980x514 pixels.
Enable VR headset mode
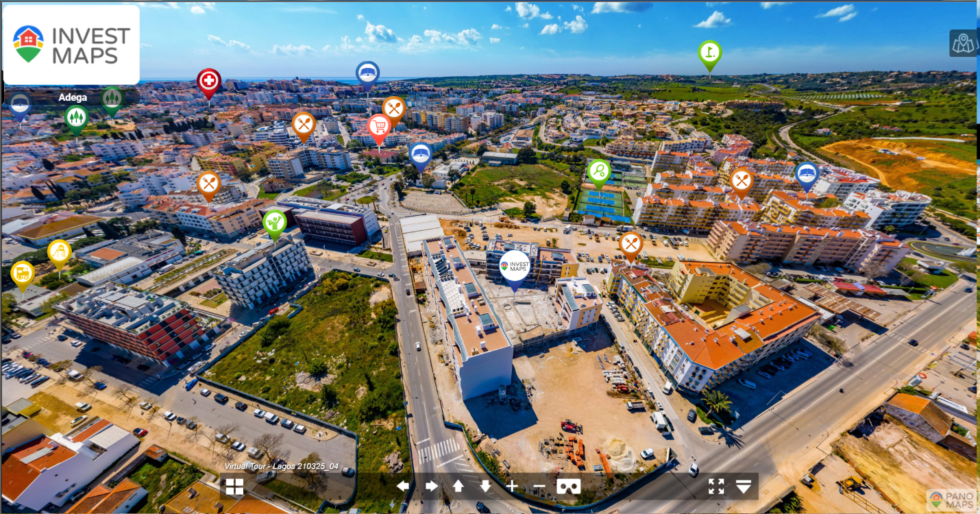pos(569,486)
